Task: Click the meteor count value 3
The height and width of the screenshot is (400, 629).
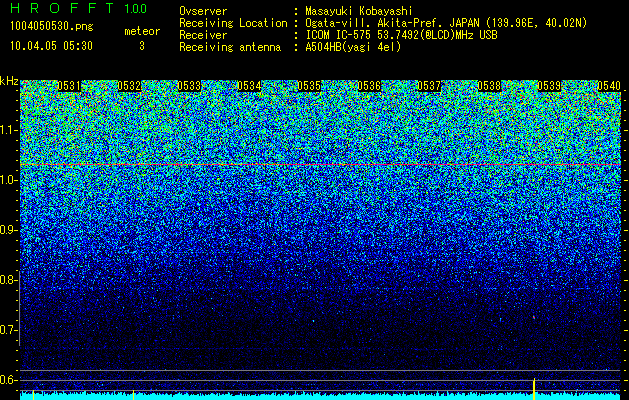Action: 142,46
